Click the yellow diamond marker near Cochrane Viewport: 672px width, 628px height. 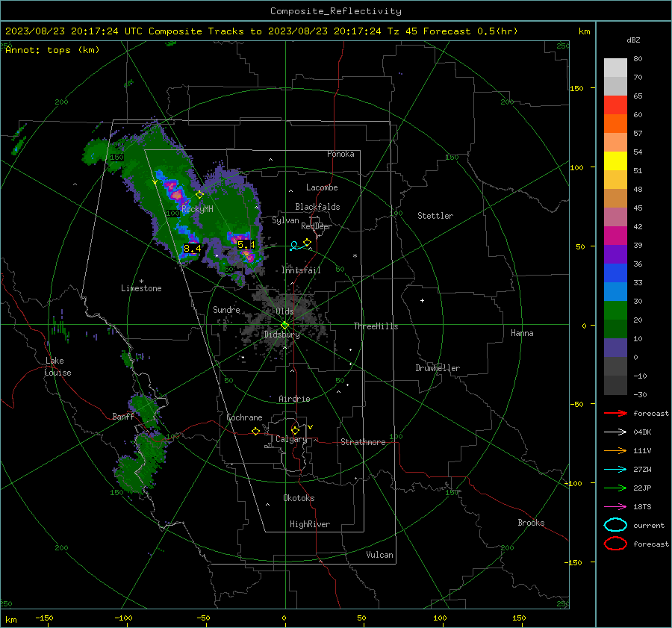(256, 431)
